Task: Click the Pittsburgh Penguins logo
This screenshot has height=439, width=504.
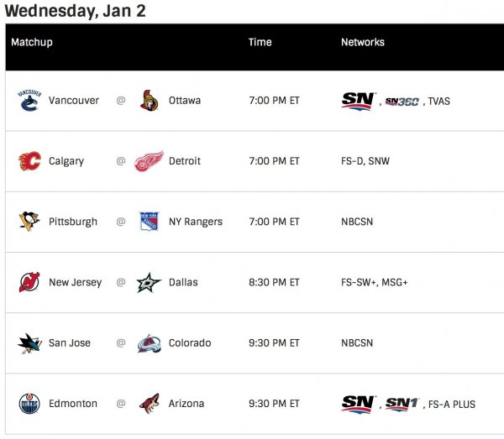Action: [29, 222]
